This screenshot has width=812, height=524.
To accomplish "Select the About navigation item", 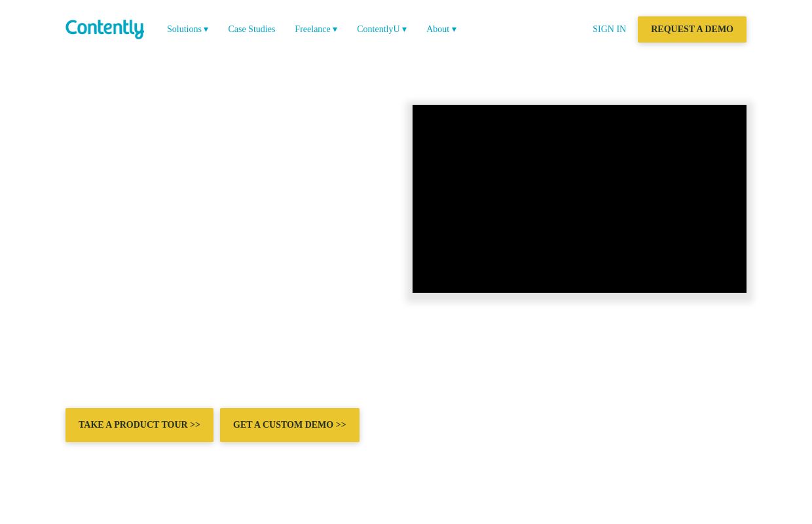I will tap(437, 29).
